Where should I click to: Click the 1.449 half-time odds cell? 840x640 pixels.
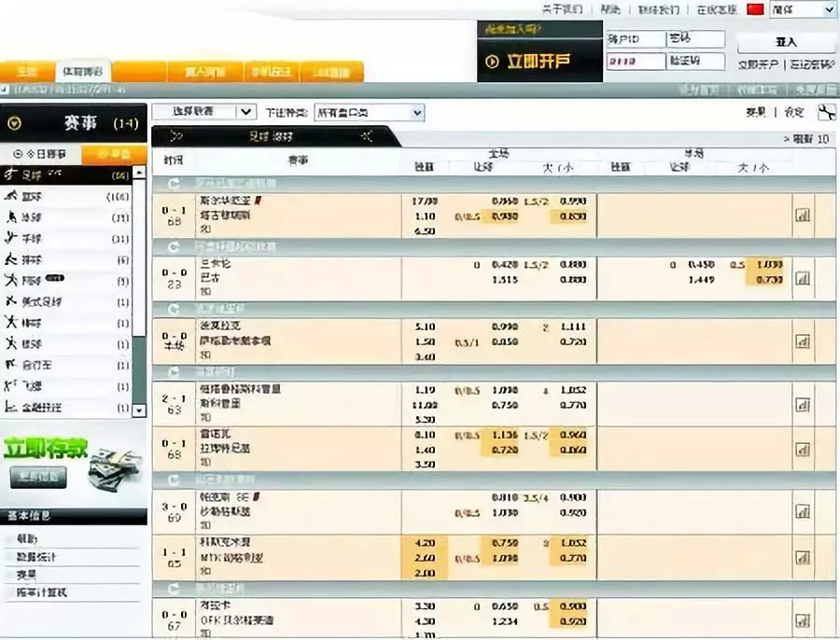[x=701, y=280]
